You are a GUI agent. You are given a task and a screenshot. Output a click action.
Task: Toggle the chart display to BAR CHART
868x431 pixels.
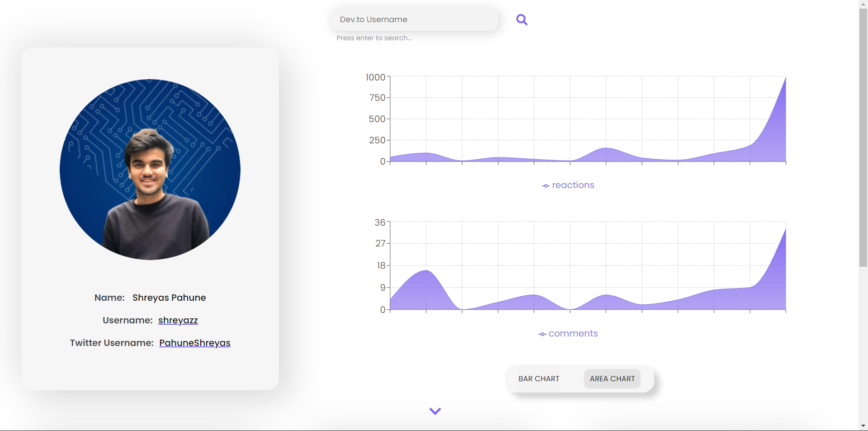coord(538,379)
